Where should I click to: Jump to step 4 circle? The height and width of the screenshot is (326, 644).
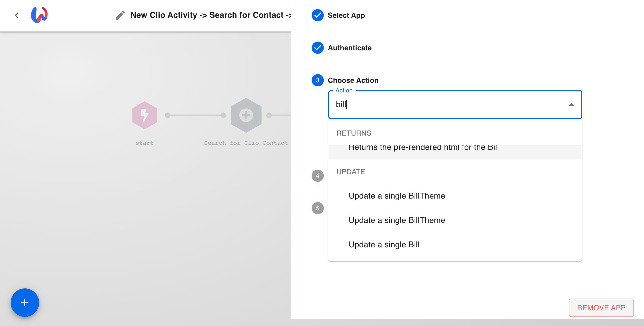317,176
